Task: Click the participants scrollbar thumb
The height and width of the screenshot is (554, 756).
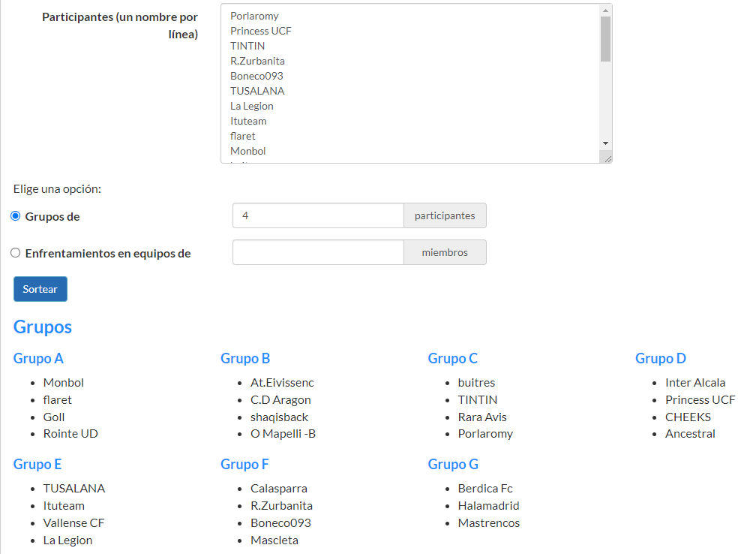Action: (605, 38)
